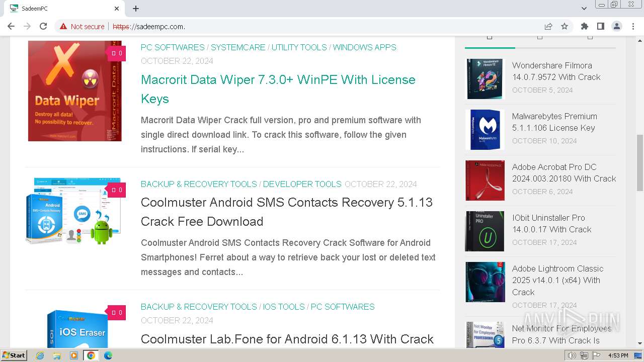Click the 4:53 PM system clock
The width and height of the screenshot is (644, 362).
(x=618, y=355)
